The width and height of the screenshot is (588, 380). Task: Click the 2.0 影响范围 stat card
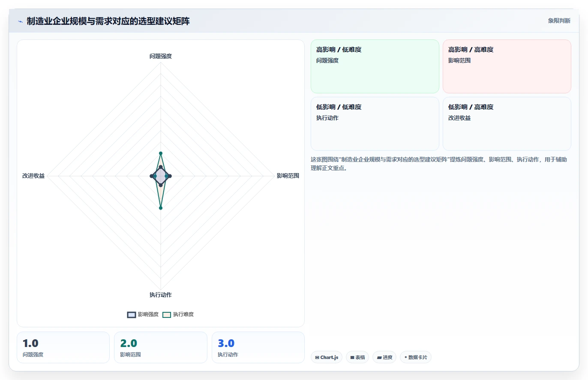pos(161,347)
